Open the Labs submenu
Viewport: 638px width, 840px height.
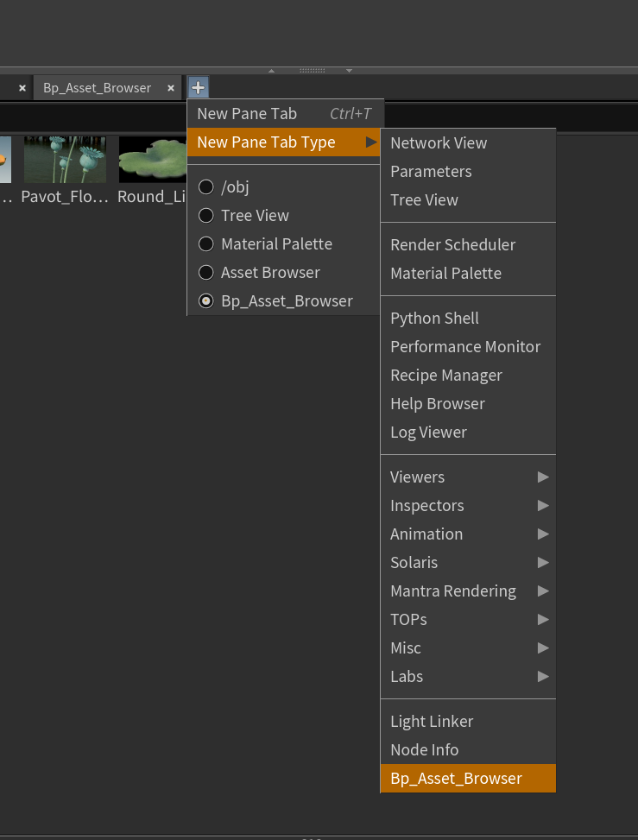pos(467,677)
